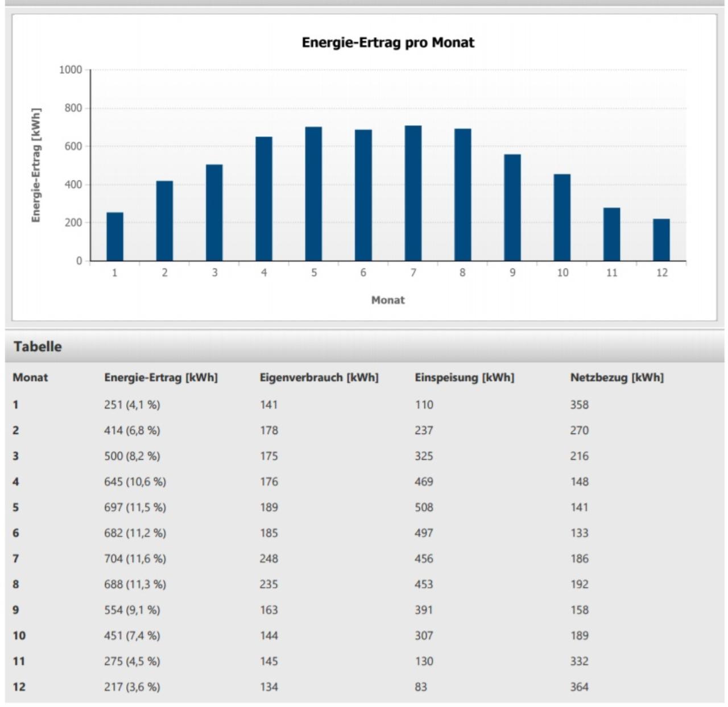
Task: Click the month 2 bar in the chart
Action: pos(164,221)
